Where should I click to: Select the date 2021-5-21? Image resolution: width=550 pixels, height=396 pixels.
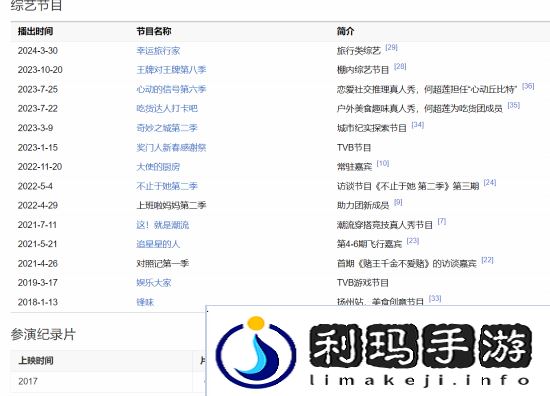click(38, 244)
